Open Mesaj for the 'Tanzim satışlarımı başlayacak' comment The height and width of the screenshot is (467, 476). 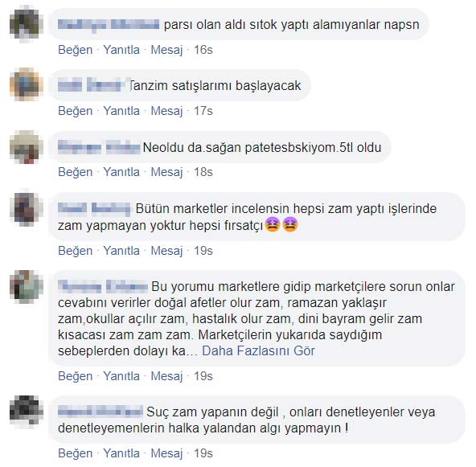(166, 111)
